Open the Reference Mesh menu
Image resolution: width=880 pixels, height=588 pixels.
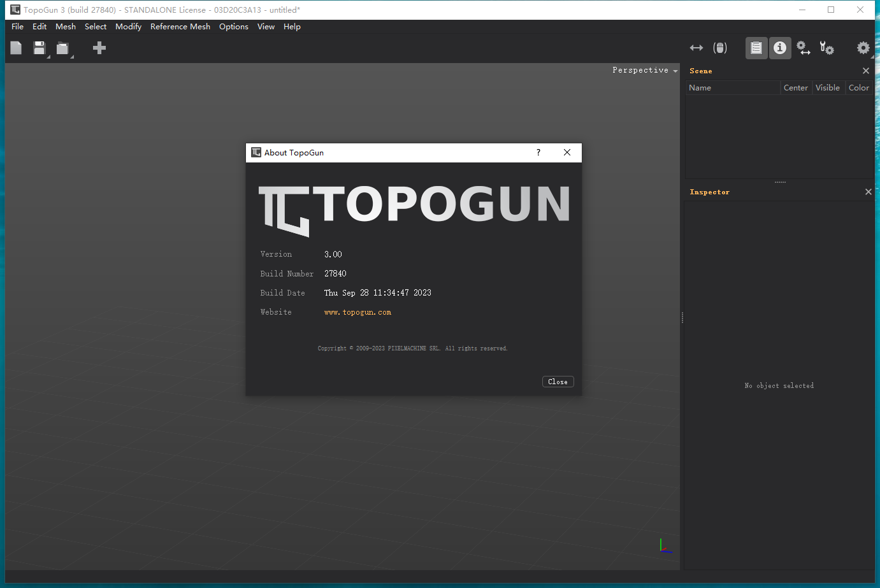pos(180,27)
